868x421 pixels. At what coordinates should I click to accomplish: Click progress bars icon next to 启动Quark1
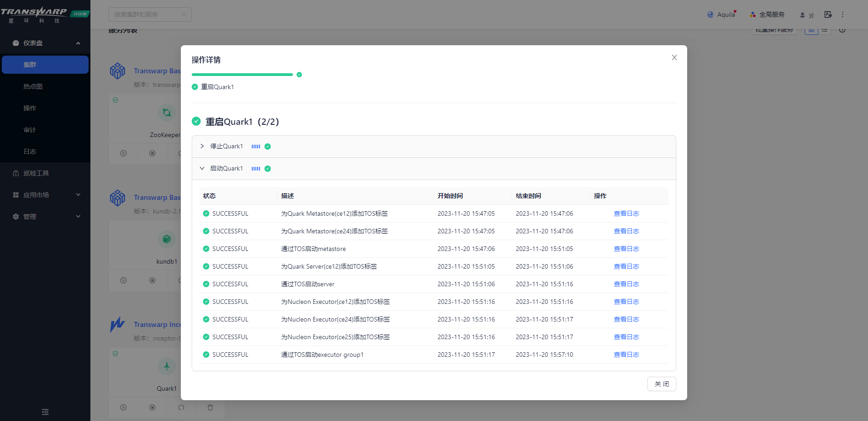pos(256,169)
